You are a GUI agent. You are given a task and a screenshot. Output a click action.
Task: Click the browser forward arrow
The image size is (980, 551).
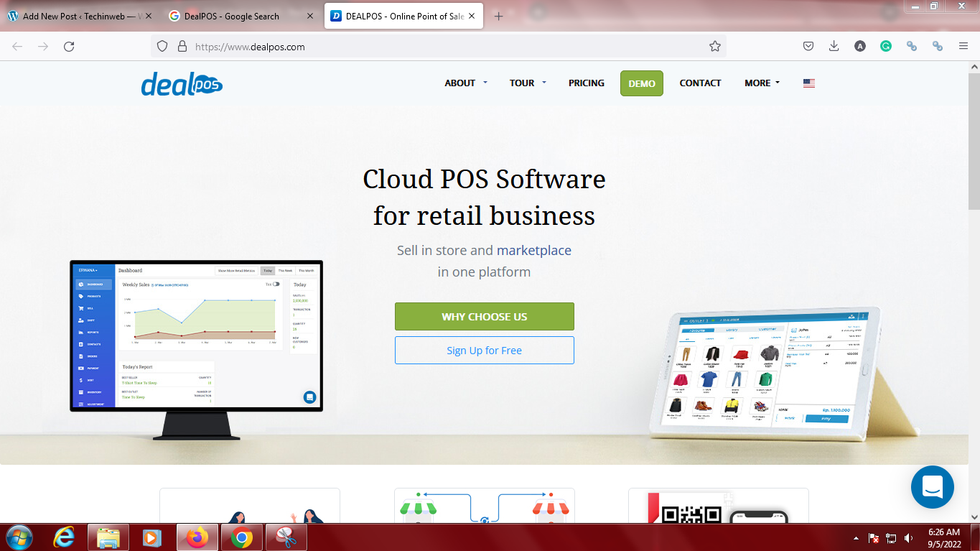click(x=43, y=46)
